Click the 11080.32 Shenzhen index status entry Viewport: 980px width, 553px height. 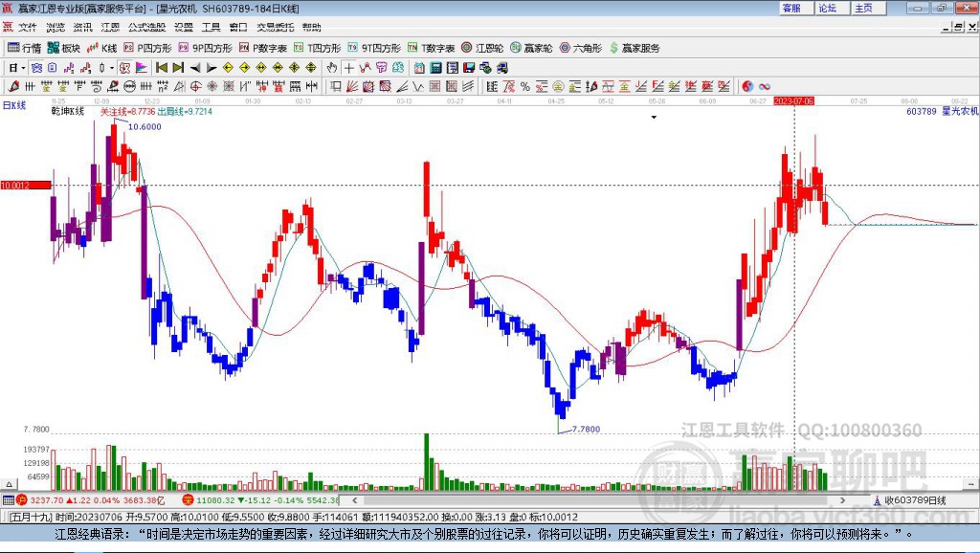[260, 500]
